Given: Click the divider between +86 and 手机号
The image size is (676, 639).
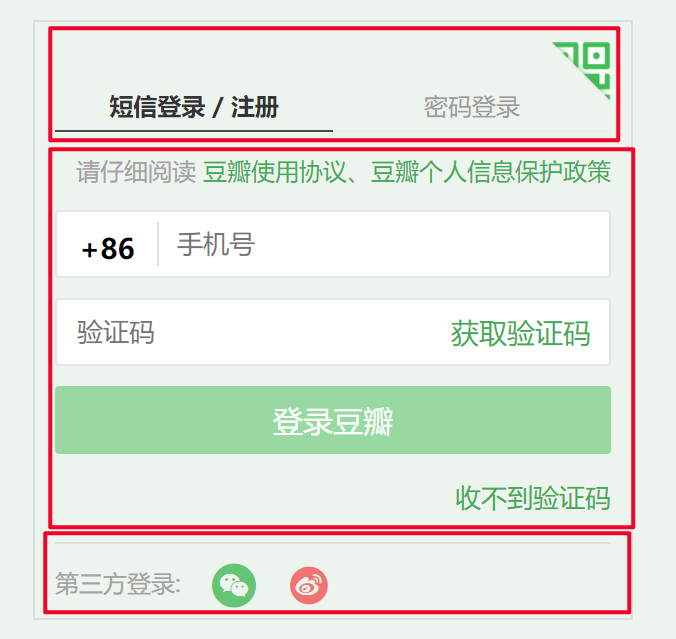Looking at the screenshot, I should pos(158,244).
